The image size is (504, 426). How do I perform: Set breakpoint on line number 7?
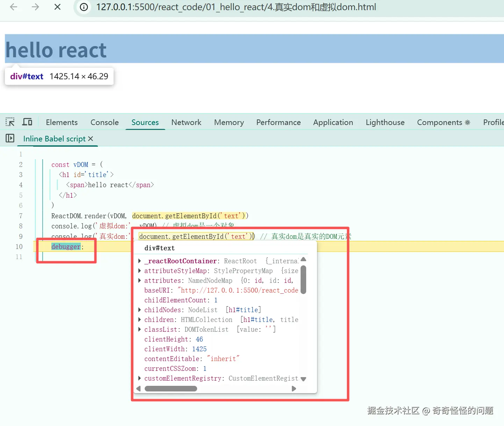coord(21,216)
